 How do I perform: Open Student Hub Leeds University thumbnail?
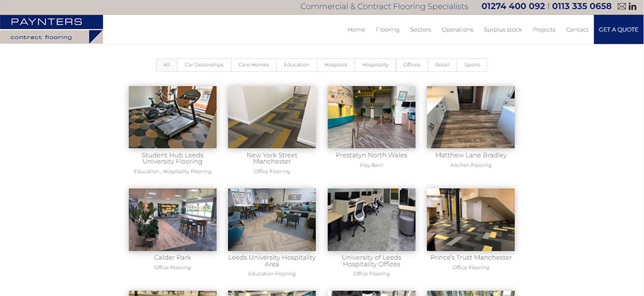coord(173,117)
